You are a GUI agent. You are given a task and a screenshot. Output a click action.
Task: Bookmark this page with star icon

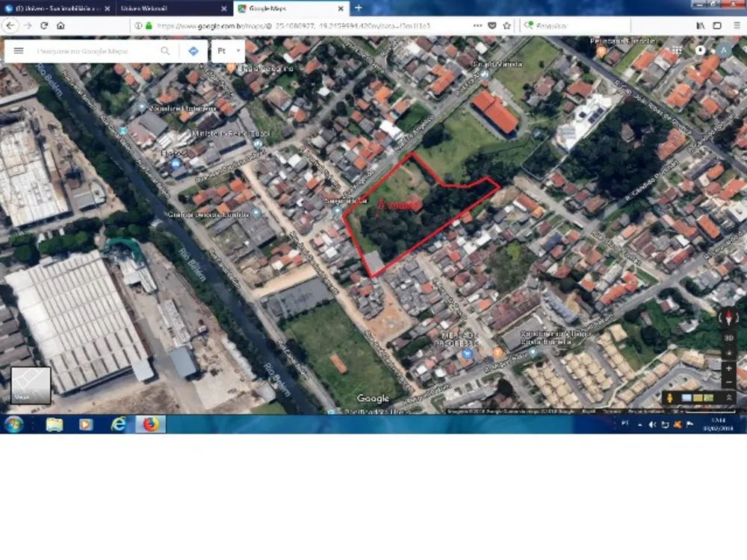506,25
